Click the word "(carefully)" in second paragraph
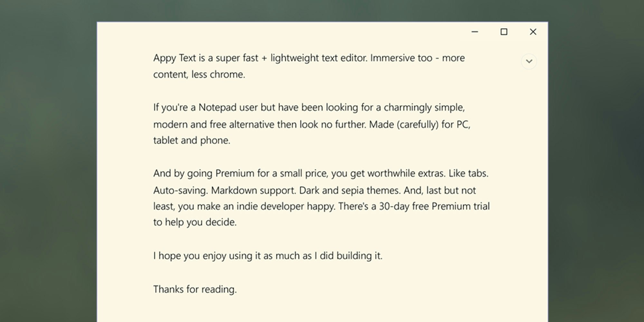The image size is (644, 322). pyautogui.click(x=417, y=124)
